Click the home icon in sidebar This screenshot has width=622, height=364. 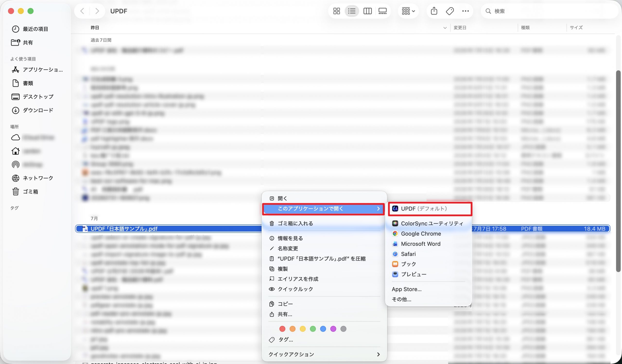pos(16,151)
